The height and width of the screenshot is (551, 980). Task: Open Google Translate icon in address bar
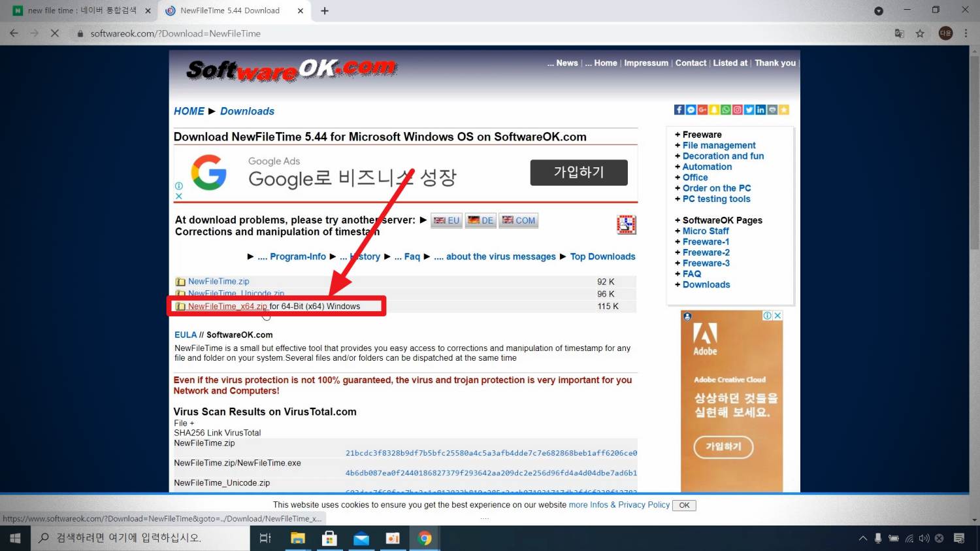(900, 33)
